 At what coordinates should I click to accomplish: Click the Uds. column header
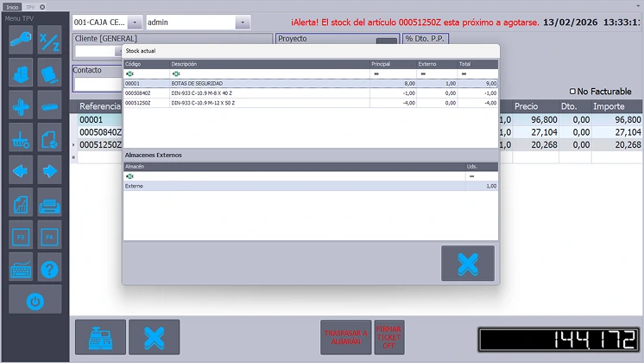point(482,167)
